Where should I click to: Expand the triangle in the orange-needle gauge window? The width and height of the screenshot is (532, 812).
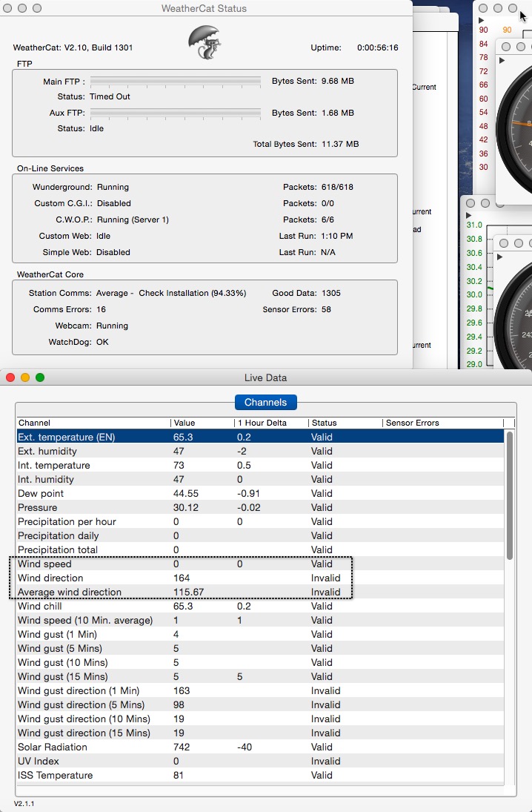coord(502,61)
